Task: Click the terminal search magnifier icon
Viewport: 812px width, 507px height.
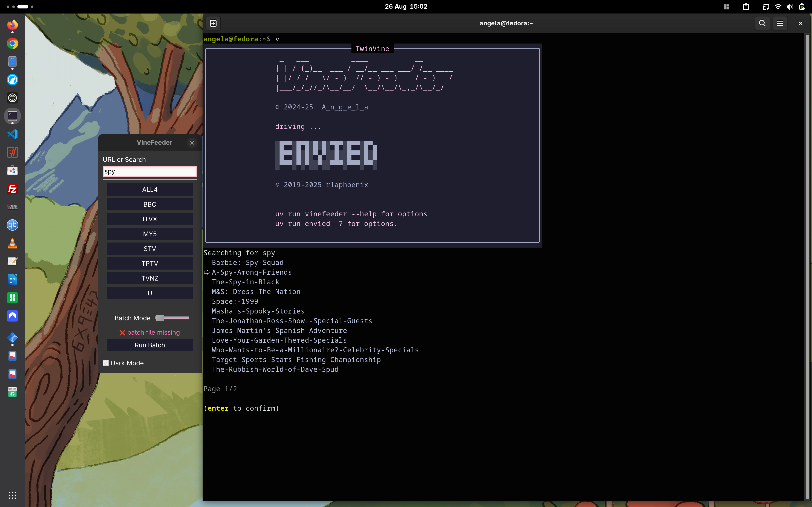Action: point(762,23)
